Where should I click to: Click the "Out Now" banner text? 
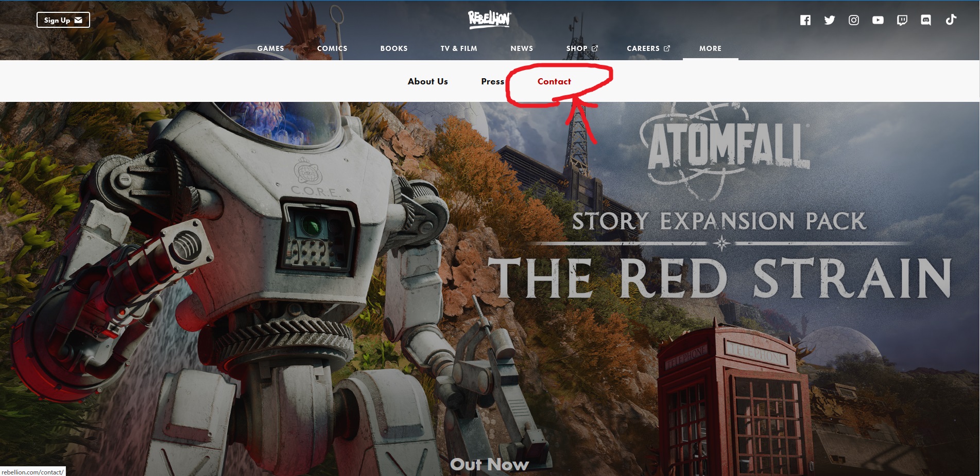[489, 465]
